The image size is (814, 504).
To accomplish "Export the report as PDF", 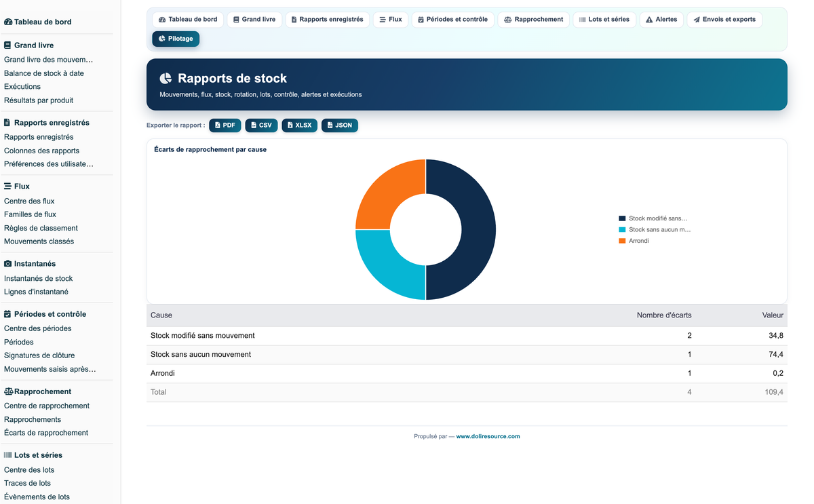I will click(x=225, y=125).
